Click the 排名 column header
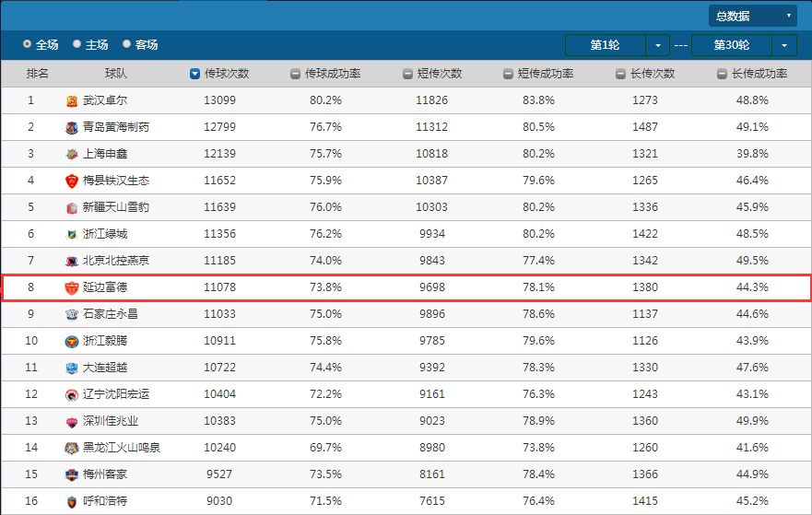 [x=37, y=74]
